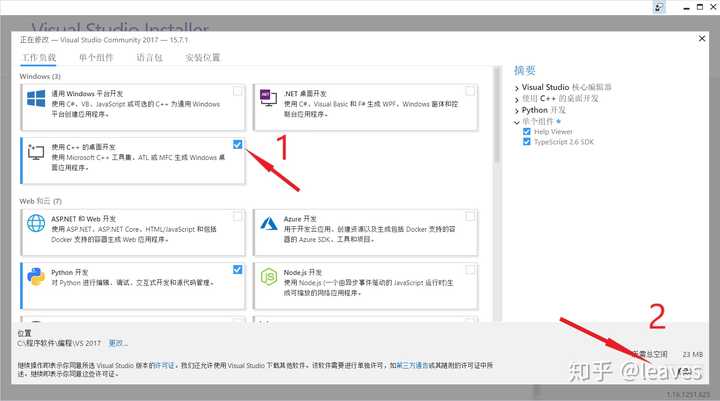Click the Azure development logo icon
The height and width of the screenshot is (401, 720).
tap(269, 223)
